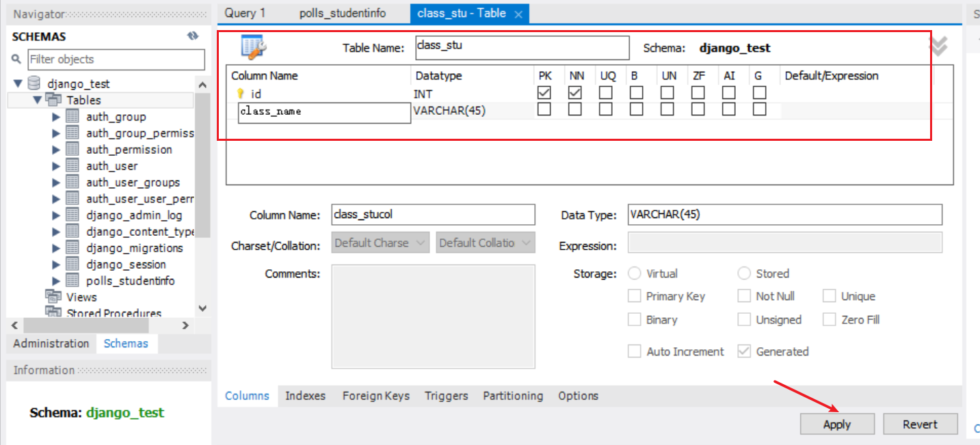This screenshot has height=445, width=980.
Task: Switch to the polls_studentinfo tab
Action: click(x=342, y=13)
